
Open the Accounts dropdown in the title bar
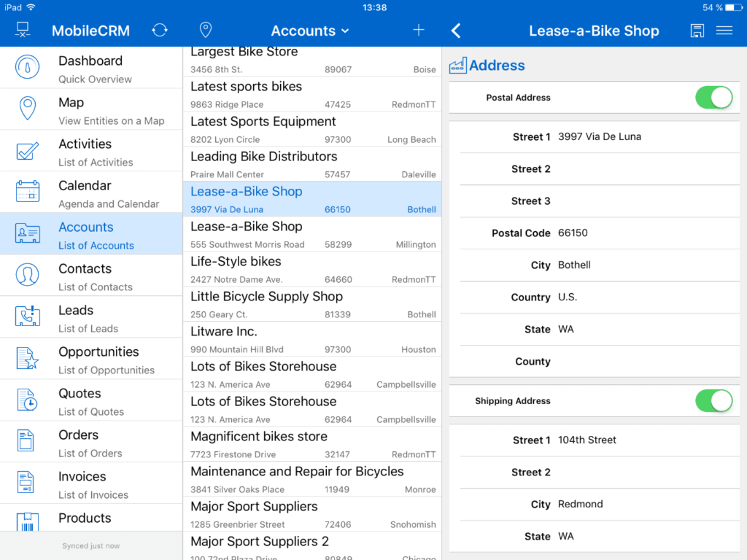point(309,31)
